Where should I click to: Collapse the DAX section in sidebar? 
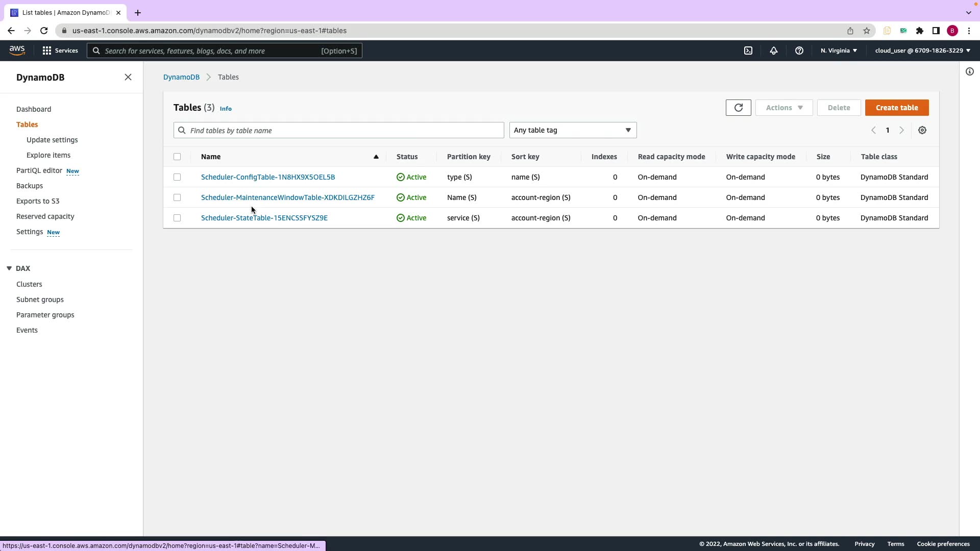(9, 268)
